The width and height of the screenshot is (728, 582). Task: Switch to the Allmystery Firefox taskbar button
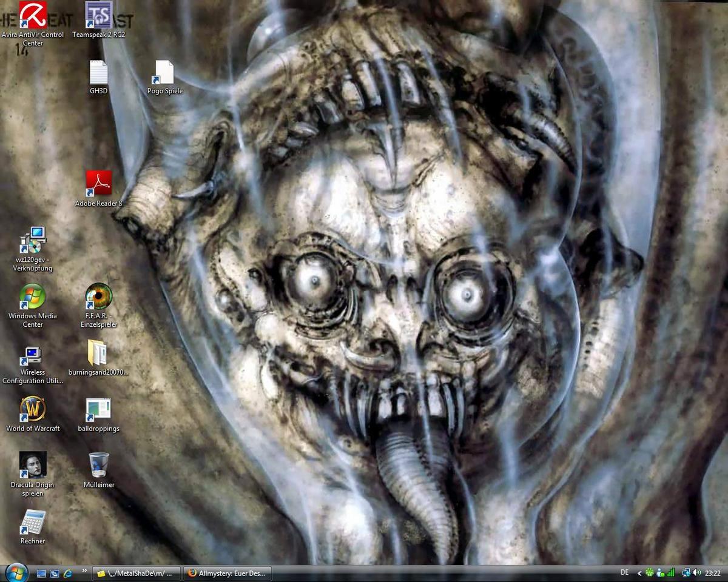coord(227,573)
